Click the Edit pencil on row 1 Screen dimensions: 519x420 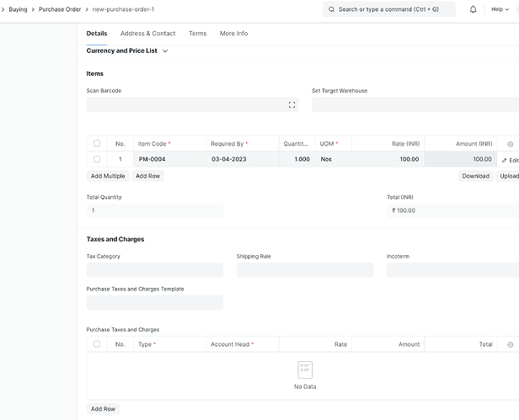click(x=510, y=160)
